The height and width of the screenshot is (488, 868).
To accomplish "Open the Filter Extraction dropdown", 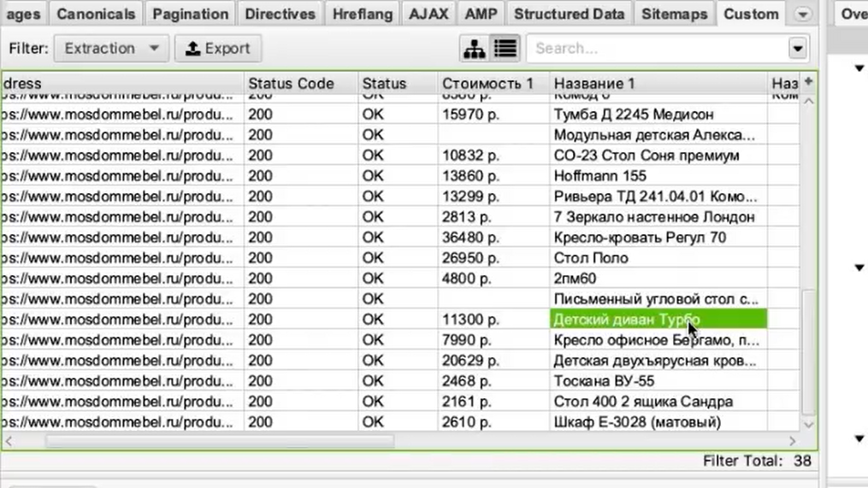I will point(110,49).
